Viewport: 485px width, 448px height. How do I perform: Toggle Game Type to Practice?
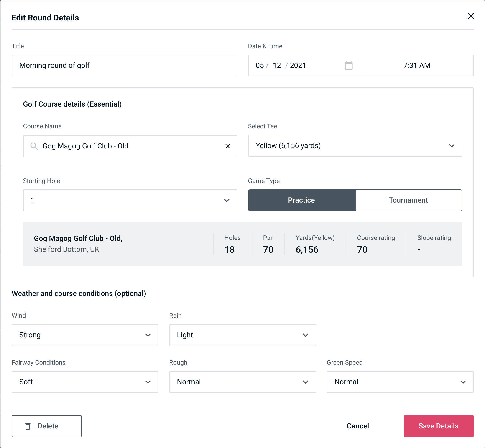point(302,200)
